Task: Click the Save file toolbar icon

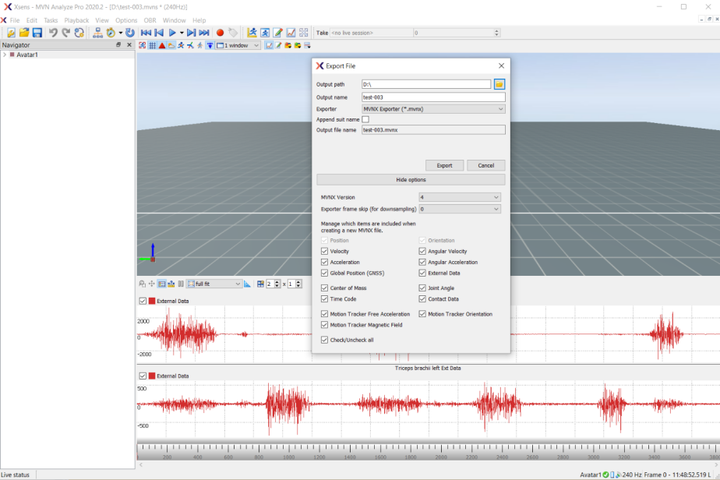Action: 37,33
